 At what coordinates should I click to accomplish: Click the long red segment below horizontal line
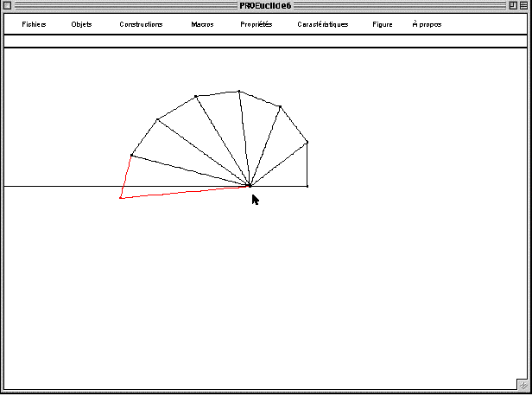tap(185, 192)
